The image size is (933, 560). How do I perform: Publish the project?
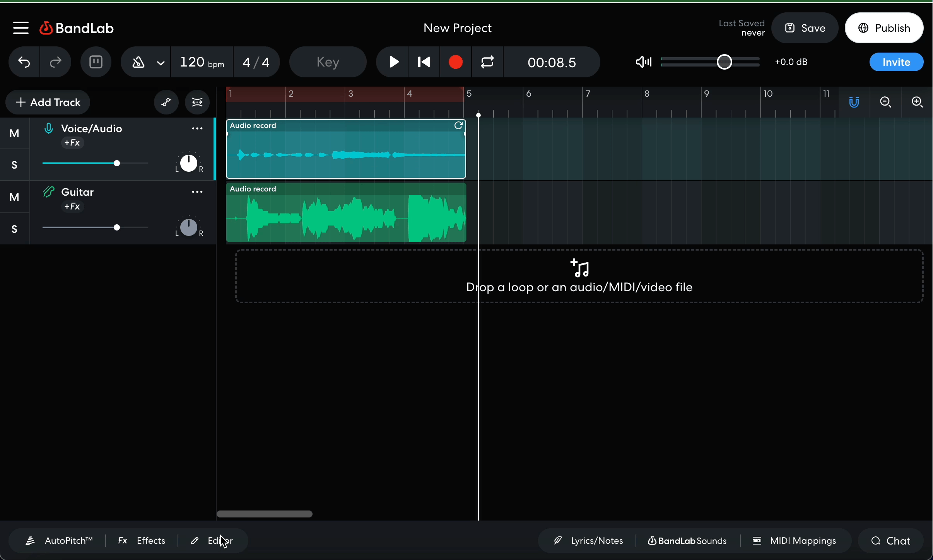[884, 28]
